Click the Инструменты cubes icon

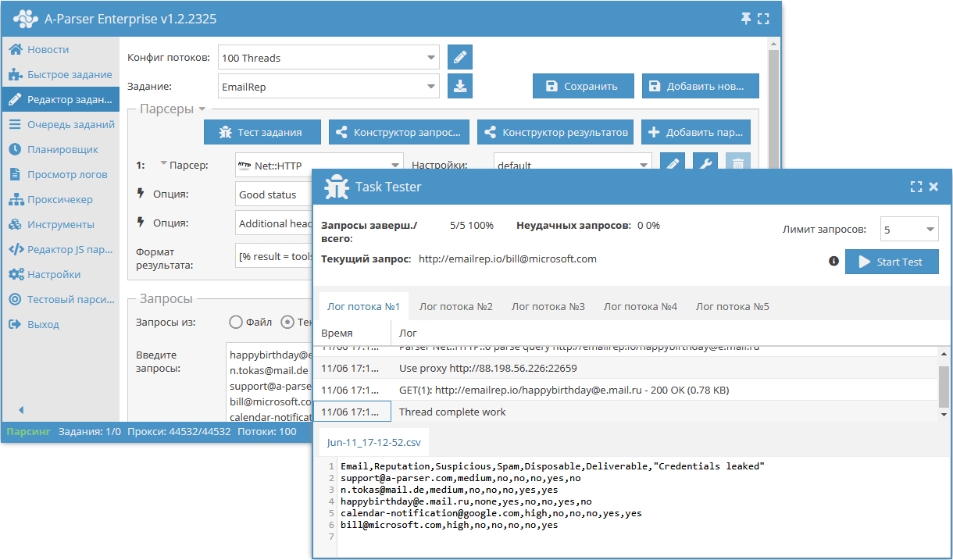tap(15, 224)
